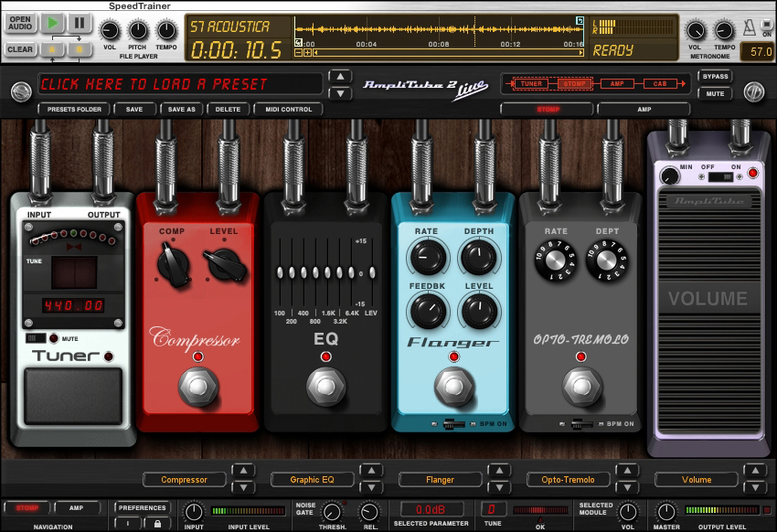Click the audio waveform display

tap(439, 28)
